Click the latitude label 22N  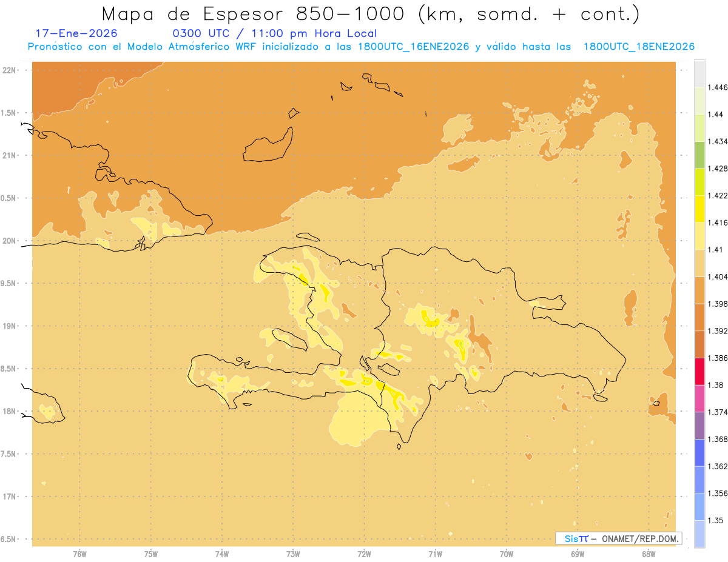click(9, 70)
